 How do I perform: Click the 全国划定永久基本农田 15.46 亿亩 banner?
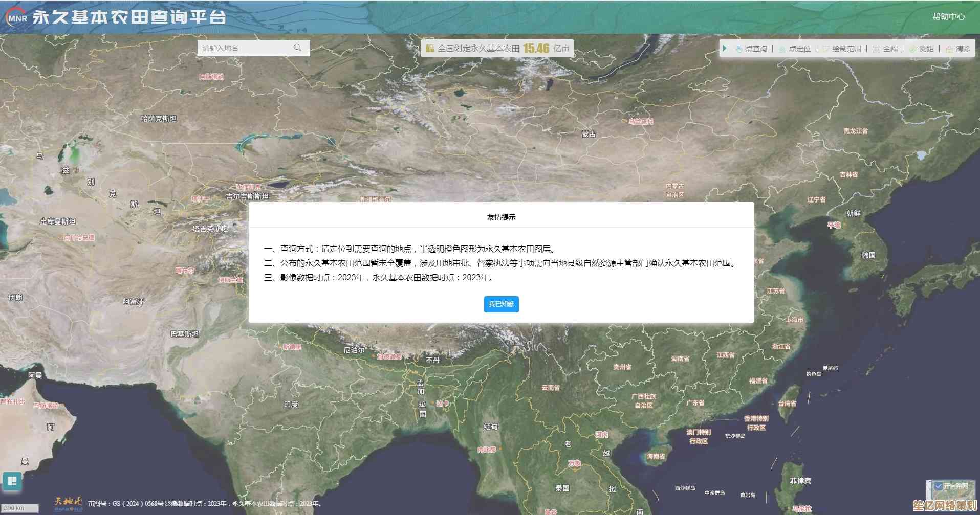tap(496, 49)
